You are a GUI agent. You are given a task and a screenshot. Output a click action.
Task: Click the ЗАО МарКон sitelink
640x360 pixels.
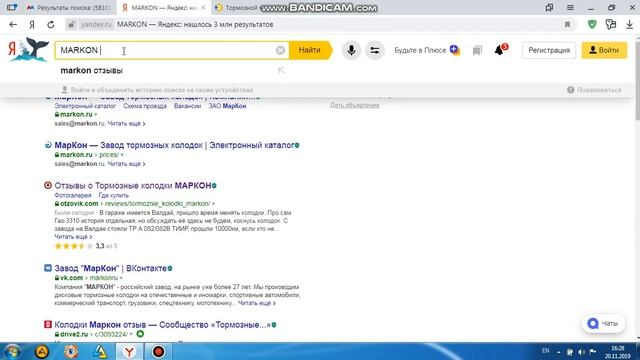227,106
